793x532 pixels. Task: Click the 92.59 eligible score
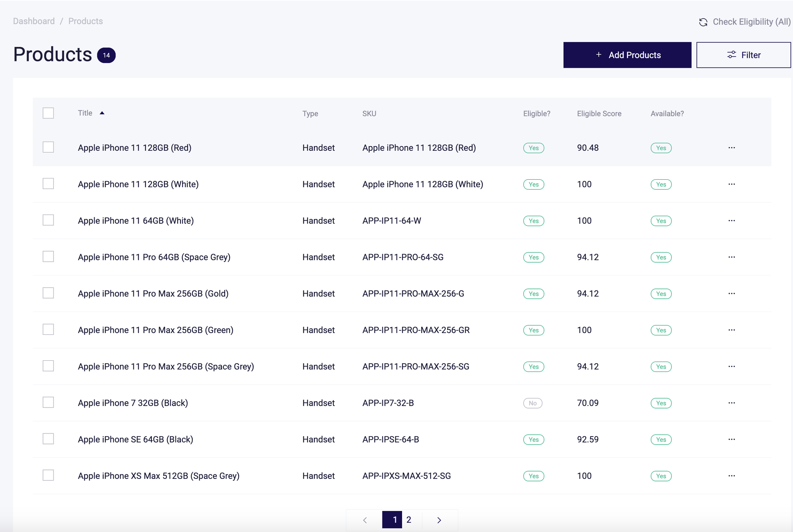(x=588, y=439)
